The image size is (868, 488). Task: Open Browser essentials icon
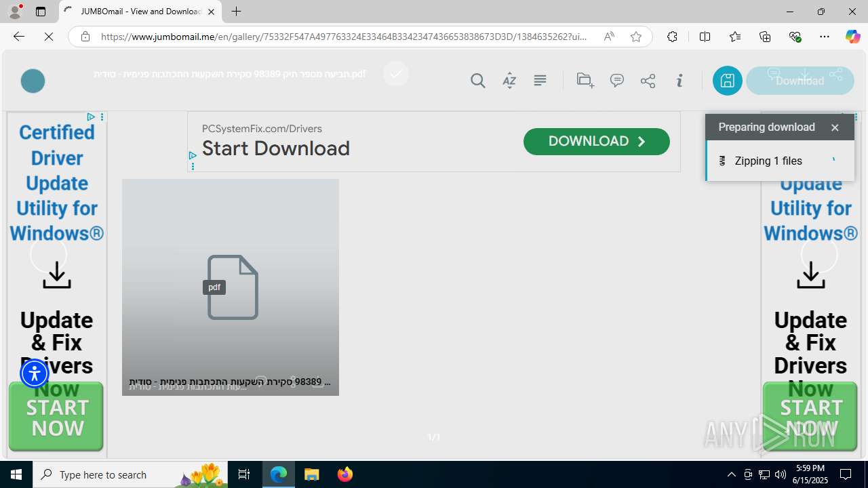(x=795, y=37)
